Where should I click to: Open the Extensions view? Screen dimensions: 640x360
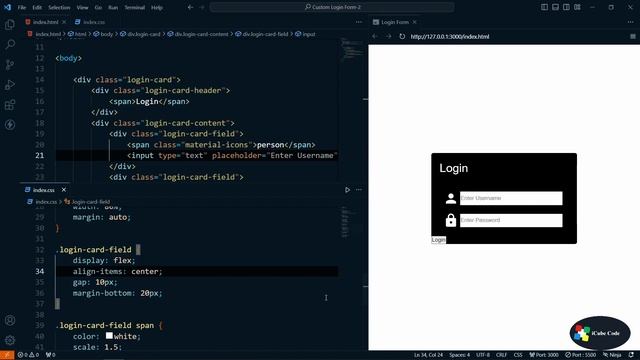point(10,104)
